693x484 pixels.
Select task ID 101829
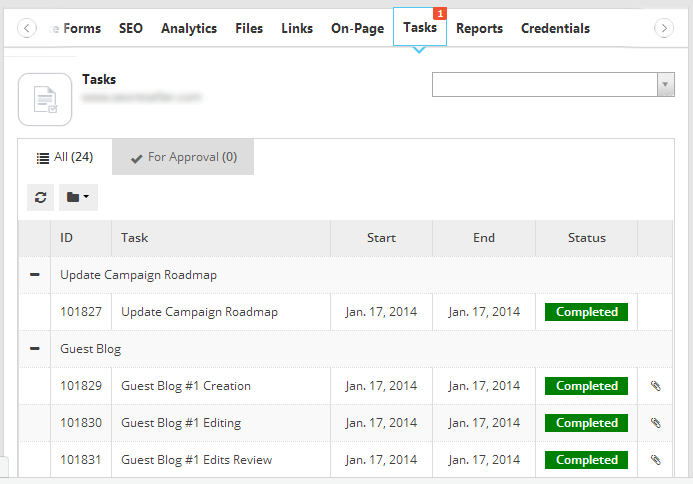81,386
